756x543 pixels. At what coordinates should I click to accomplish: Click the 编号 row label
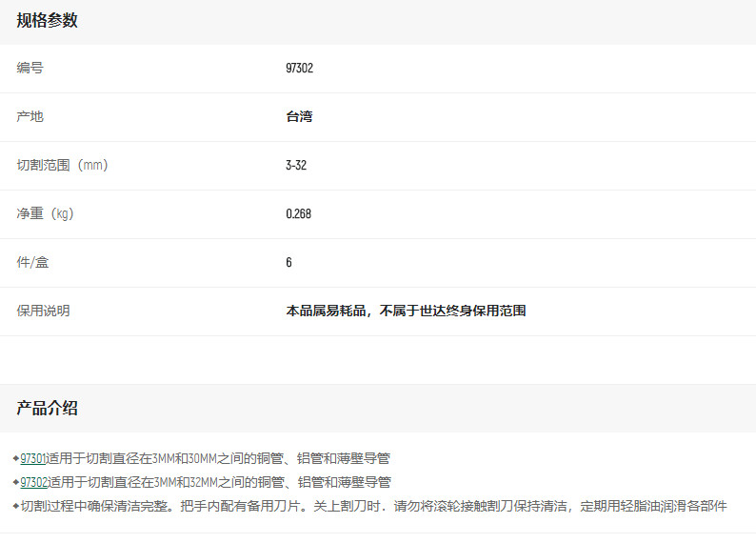click(x=30, y=69)
